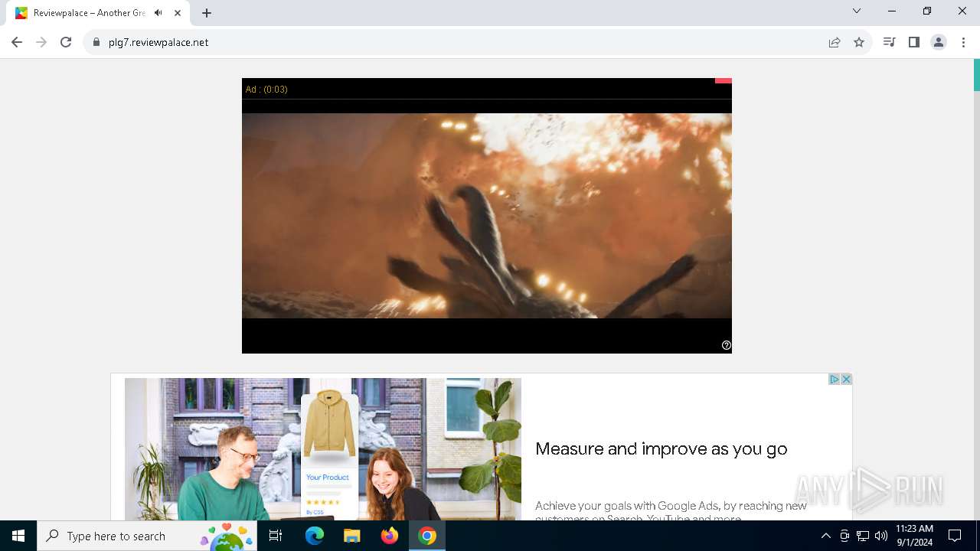Image resolution: width=980 pixels, height=551 pixels.
Task: Open the network status tray icon
Action: [x=863, y=536]
